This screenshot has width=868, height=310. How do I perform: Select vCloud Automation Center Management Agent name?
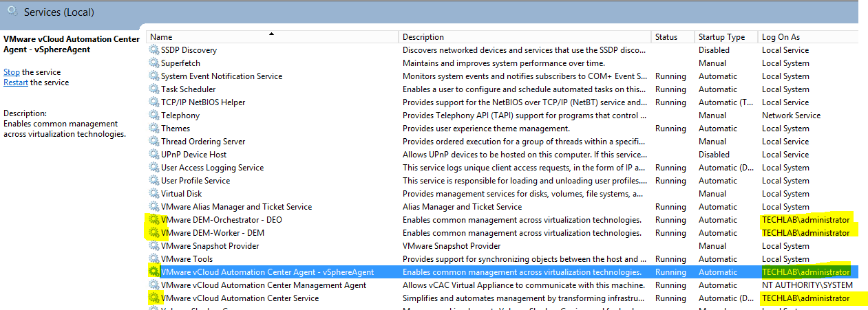(264, 285)
